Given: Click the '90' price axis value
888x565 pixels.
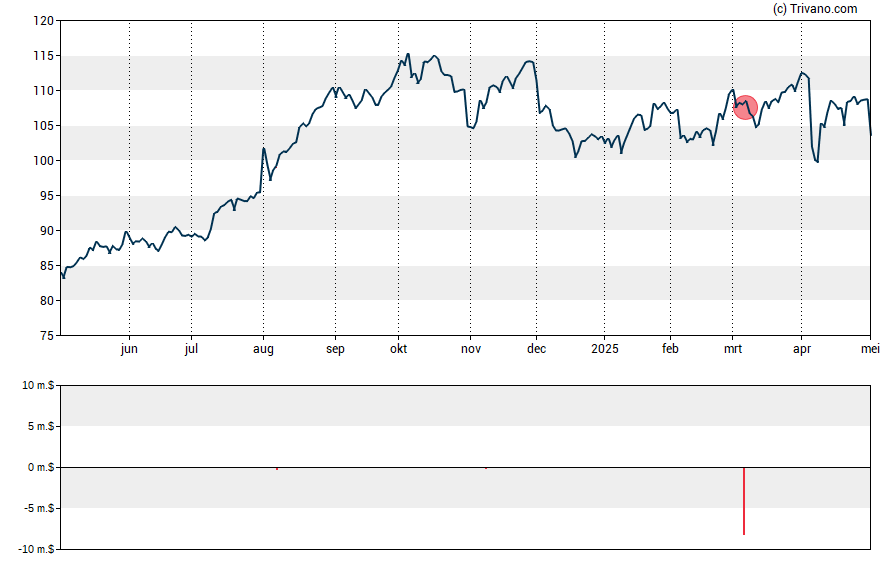Looking at the screenshot, I should click(47, 231).
